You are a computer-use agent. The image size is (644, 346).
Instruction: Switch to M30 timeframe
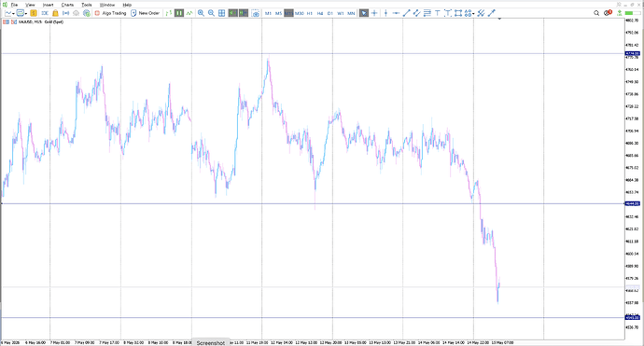coord(300,13)
